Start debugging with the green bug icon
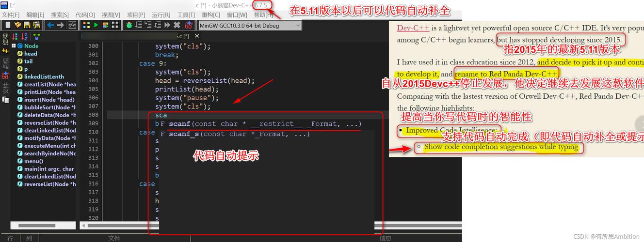644x242 pixels. coord(129,25)
